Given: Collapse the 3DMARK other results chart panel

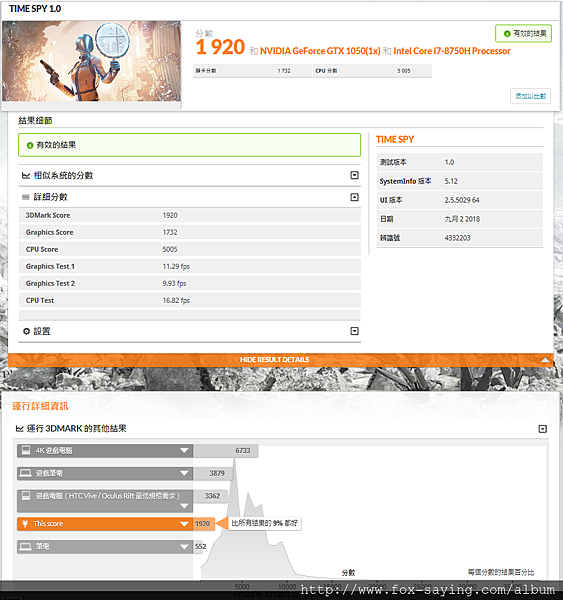Looking at the screenshot, I should (542, 429).
